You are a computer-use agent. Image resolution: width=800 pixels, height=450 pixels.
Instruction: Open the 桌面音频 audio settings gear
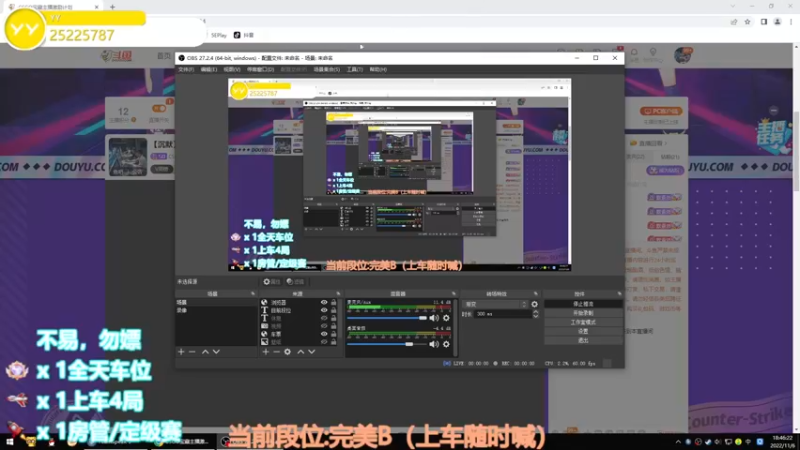point(446,344)
